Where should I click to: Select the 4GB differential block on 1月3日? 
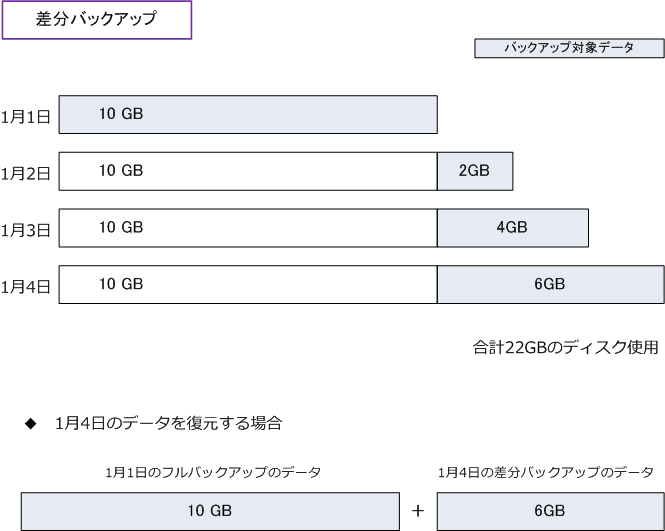pyautogui.click(x=513, y=228)
